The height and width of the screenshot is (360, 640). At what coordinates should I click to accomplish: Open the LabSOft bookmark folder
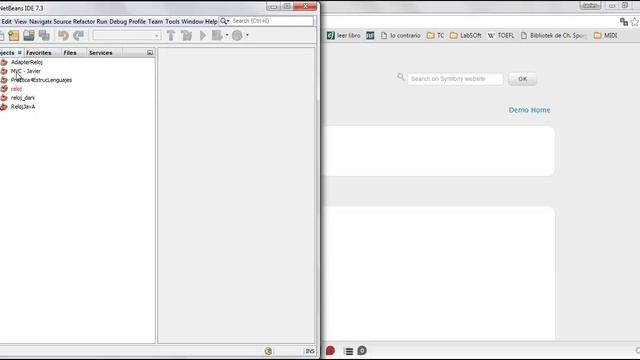465,36
